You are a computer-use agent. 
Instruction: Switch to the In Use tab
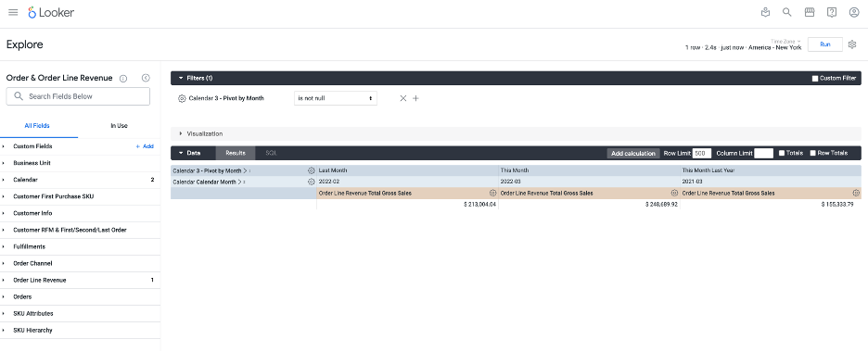tap(119, 125)
